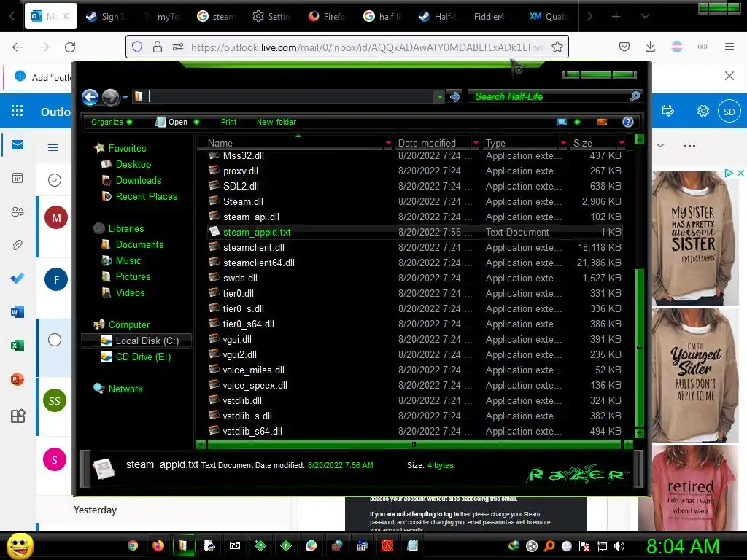Click the search magnifier icon in Explorer
Viewport: 747px width, 560px height.
635,97
